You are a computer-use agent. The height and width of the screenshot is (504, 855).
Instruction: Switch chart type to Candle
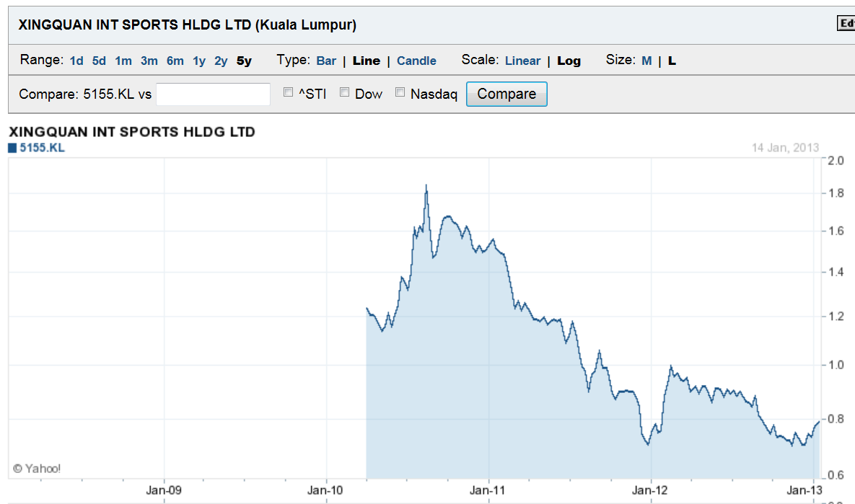(416, 61)
